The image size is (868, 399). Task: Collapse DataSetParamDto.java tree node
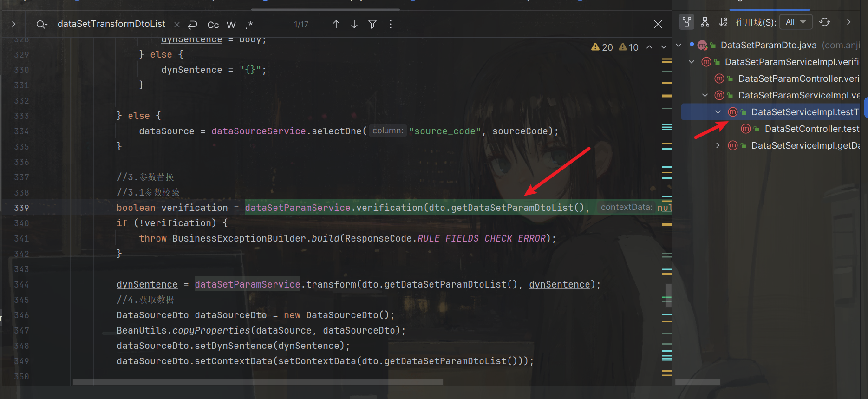tap(679, 45)
